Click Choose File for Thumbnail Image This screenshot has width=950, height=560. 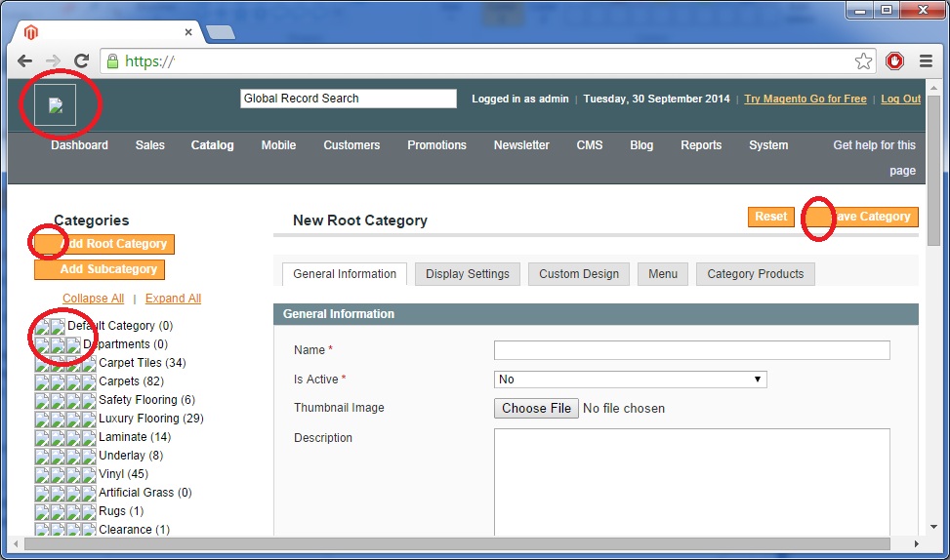point(536,409)
